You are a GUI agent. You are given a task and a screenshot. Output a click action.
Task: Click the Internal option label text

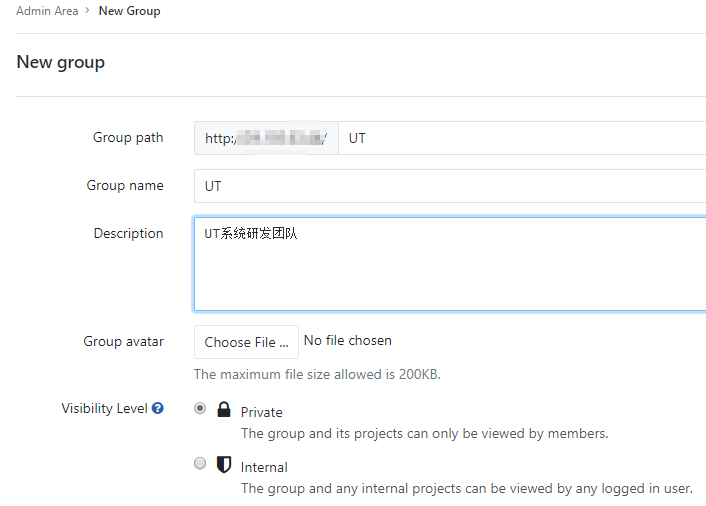pyautogui.click(x=264, y=467)
